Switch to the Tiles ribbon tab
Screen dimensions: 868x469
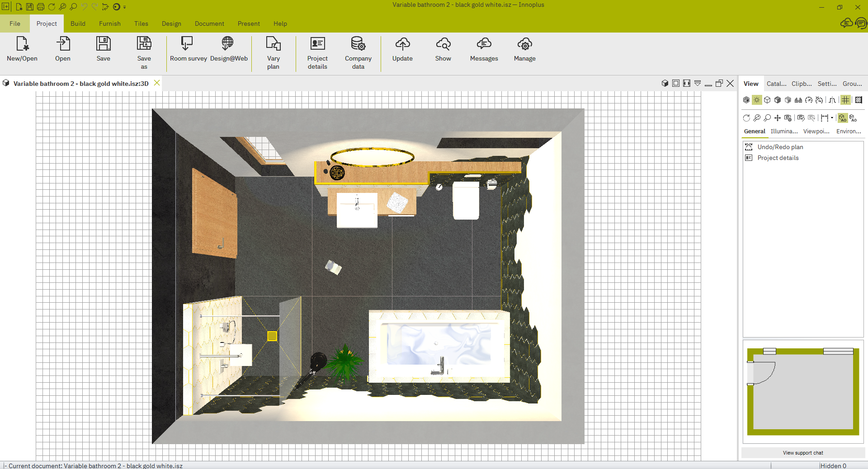point(141,23)
